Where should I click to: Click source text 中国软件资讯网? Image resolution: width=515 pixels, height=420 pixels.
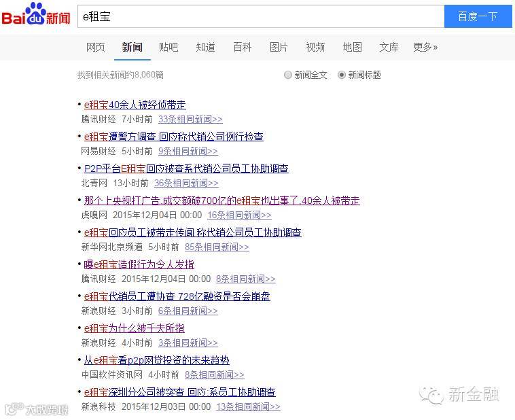coord(112,374)
